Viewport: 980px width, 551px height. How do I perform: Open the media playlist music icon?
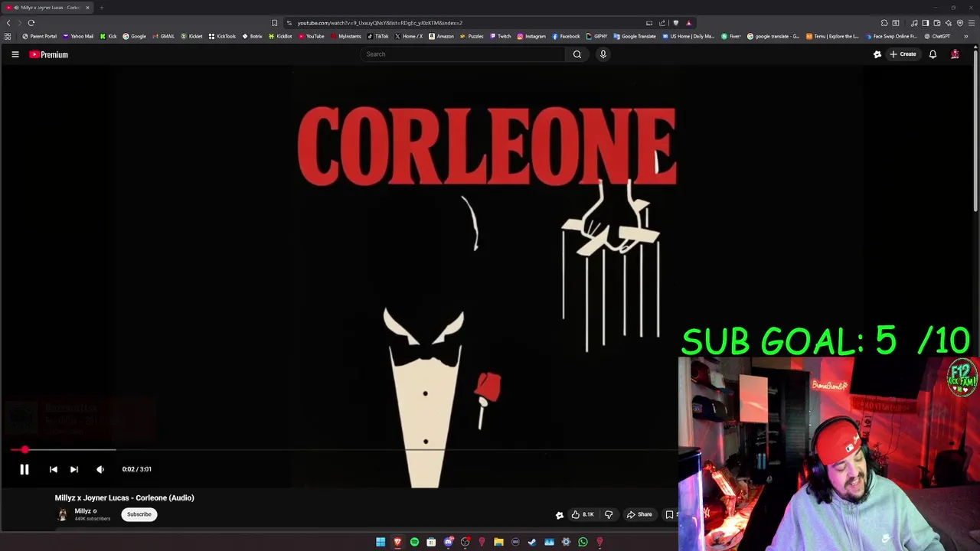914,23
